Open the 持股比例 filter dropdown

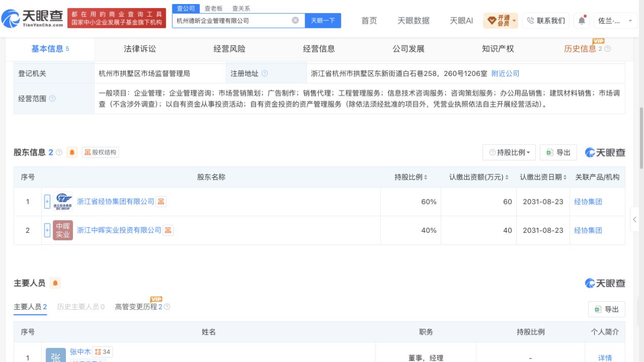509,153
